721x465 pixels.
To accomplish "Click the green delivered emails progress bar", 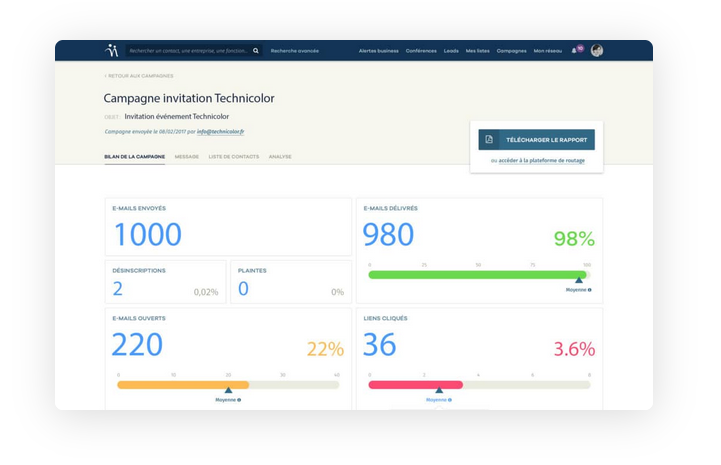I will point(479,275).
